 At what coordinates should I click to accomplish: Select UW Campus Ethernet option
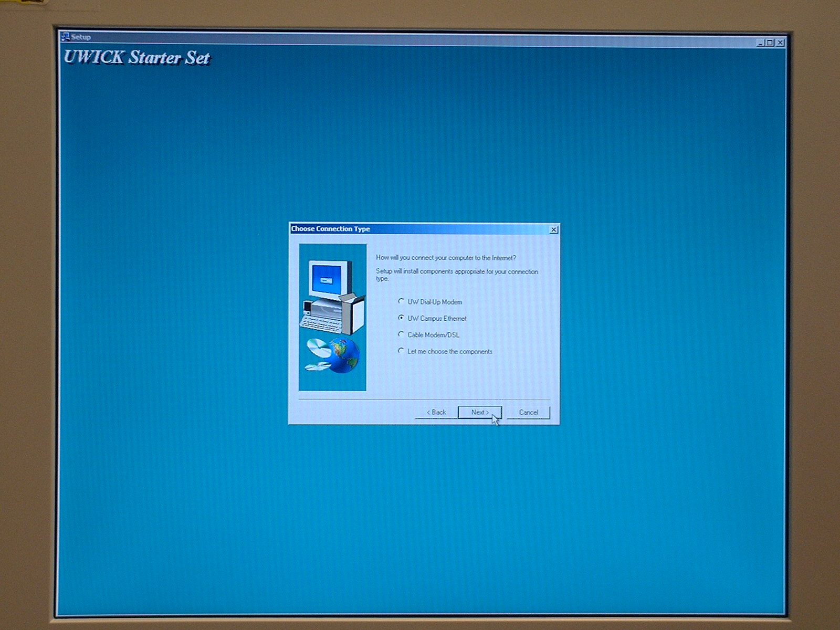pos(401,318)
